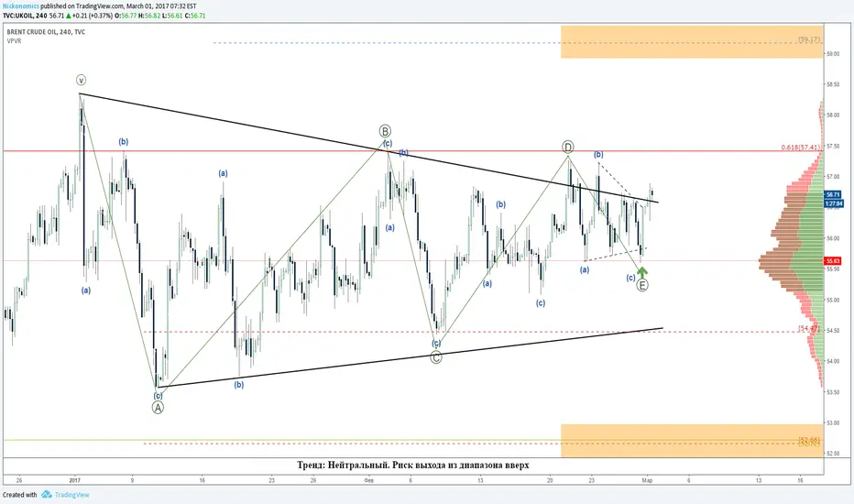
Task: Click the circled E wave label
Action: coord(642,285)
